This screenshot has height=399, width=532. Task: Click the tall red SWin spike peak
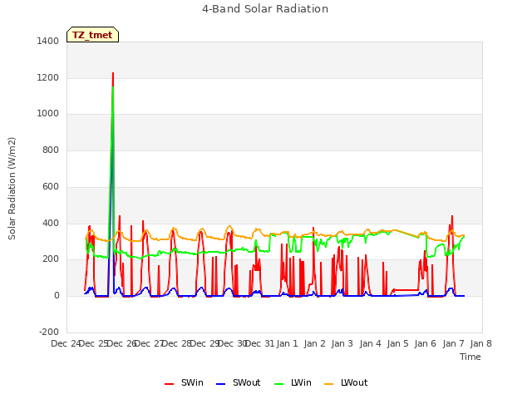(x=113, y=73)
